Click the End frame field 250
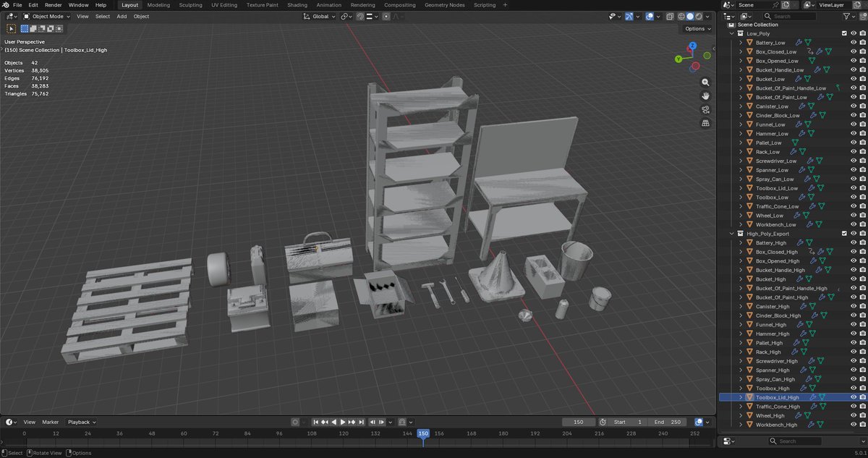This screenshot has width=868, height=458. click(x=668, y=422)
